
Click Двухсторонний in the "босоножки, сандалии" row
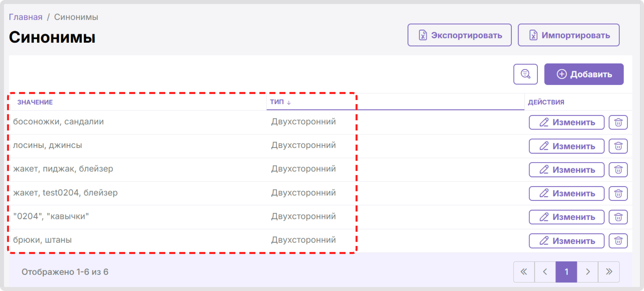point(303,122)
